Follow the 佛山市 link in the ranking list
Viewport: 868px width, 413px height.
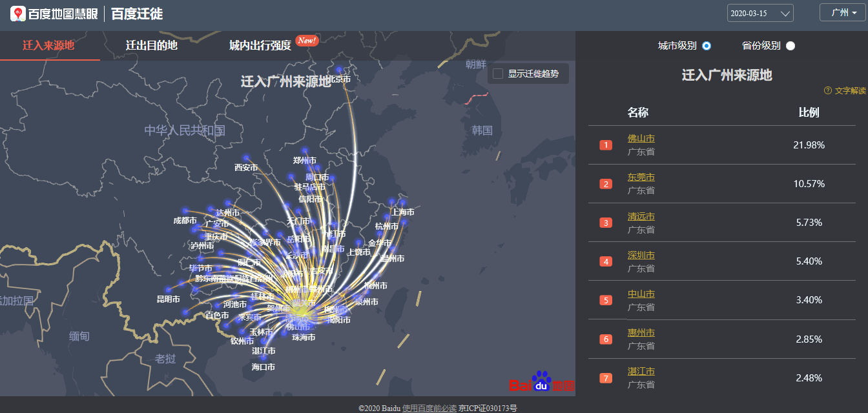coord(641,138)
